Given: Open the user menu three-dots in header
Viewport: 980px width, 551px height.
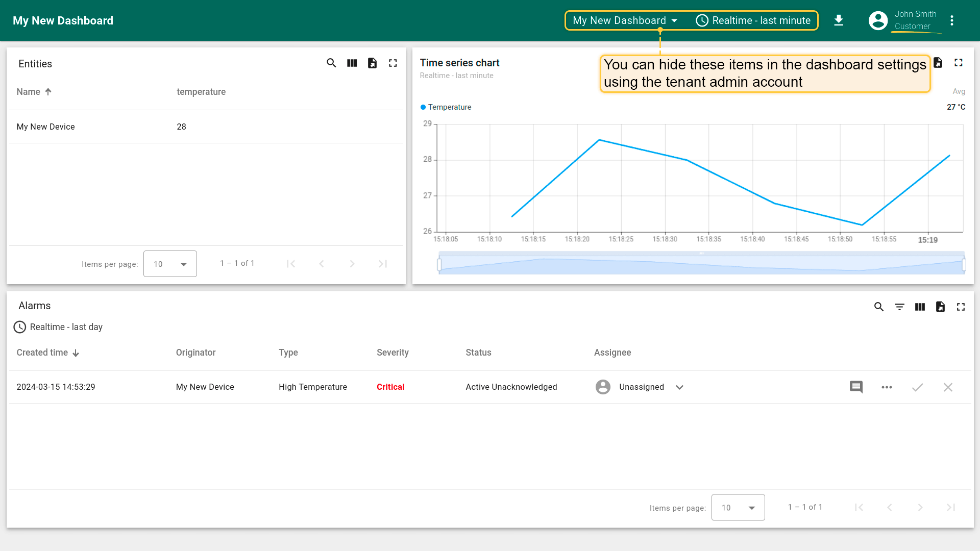Looking at the screenshot, I should 952,20.
